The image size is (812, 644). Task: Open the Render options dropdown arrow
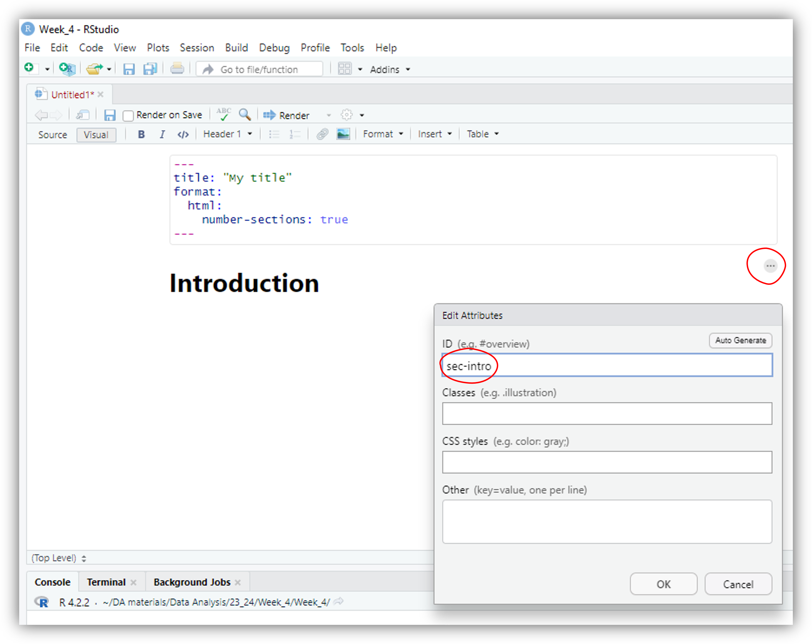[x=329, y=115]
